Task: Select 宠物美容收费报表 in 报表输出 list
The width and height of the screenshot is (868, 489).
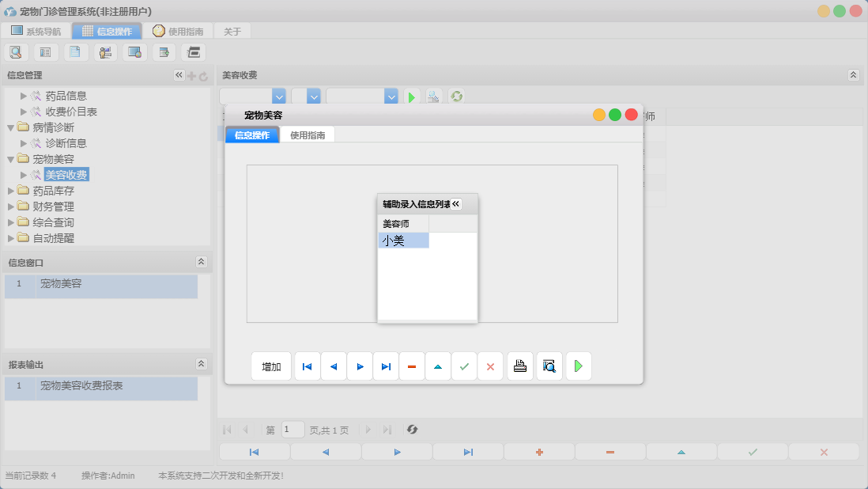Action: coord(81,386)
